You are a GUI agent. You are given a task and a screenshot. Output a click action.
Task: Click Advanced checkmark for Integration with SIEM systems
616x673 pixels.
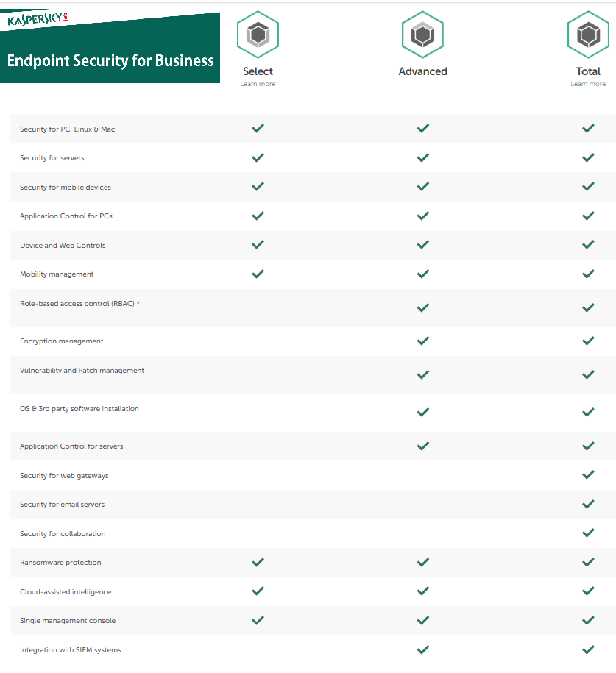(422, 649)
